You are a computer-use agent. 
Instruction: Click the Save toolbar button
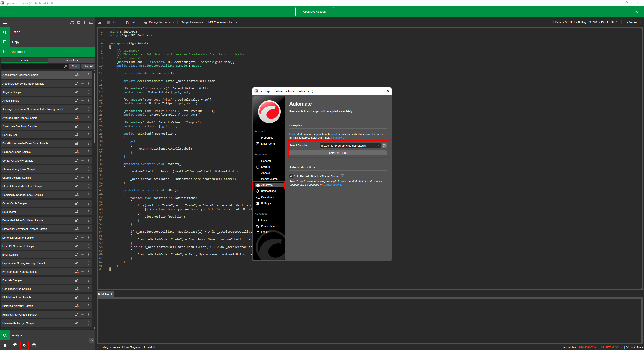(x=112, y=22)
